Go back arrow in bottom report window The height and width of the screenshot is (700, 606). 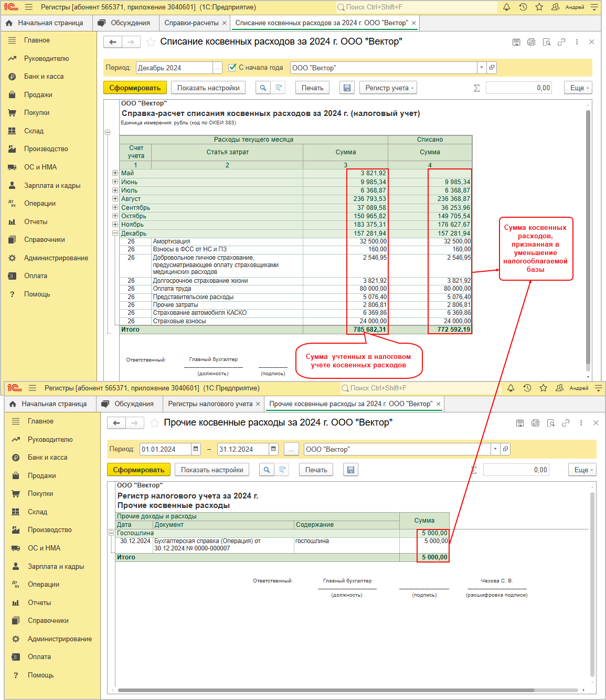click(x=116, y=423)
